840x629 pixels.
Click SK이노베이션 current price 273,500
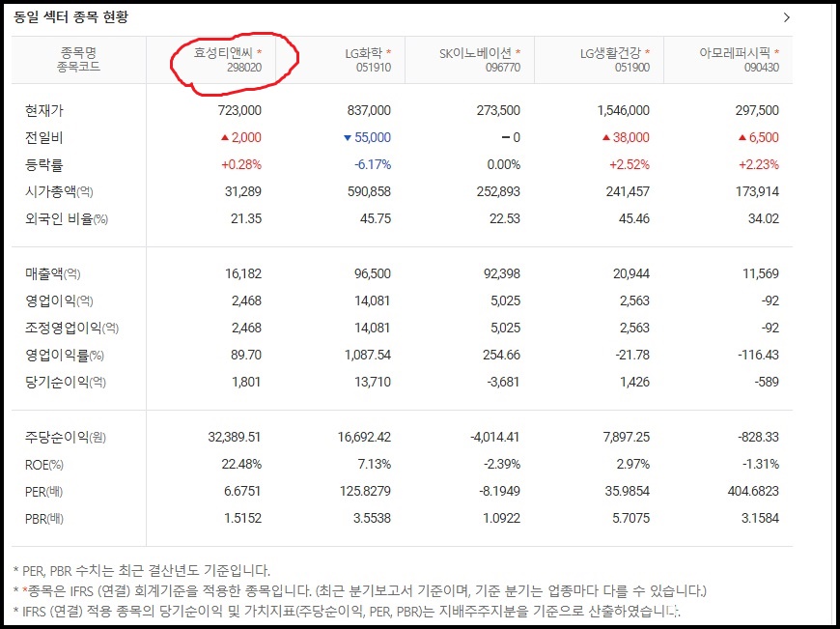point(498,110)
